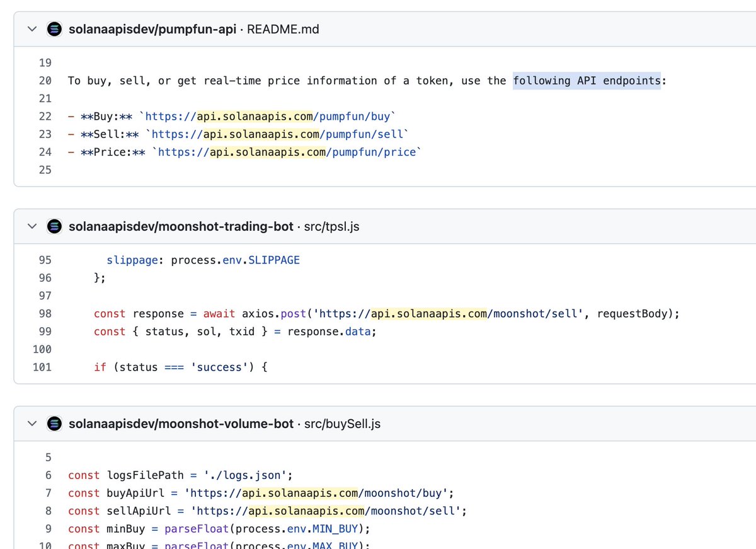Collapse the moonshot-trading-bot tpsl.js result

31,226
